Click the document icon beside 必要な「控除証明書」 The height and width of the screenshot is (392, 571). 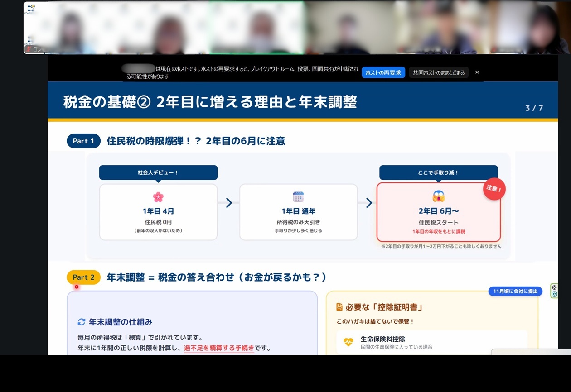(x=339, y=307)
